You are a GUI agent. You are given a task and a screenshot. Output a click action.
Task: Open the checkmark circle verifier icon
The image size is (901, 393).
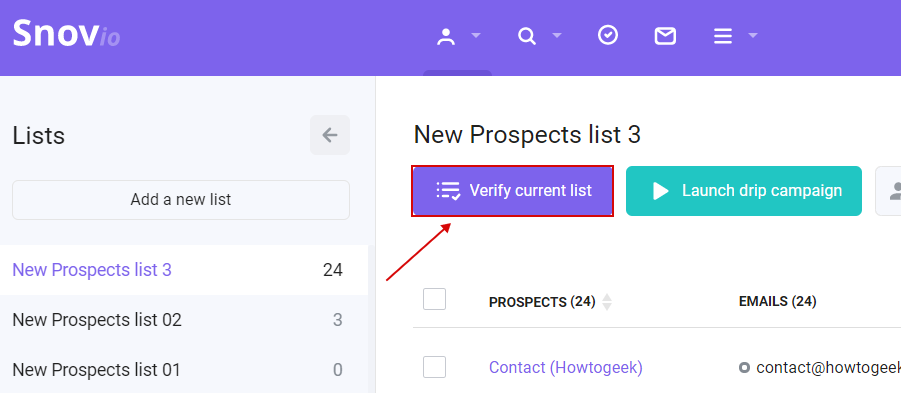pos(608,36)
